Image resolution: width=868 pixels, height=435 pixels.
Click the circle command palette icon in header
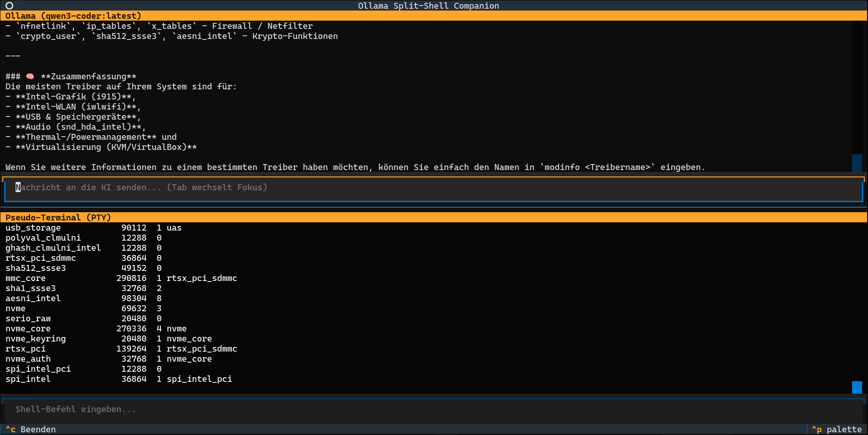click(9, 6)
